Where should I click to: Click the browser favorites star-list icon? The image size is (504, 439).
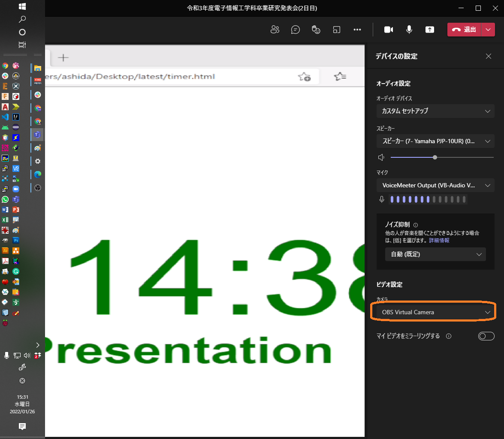(340, 77)
